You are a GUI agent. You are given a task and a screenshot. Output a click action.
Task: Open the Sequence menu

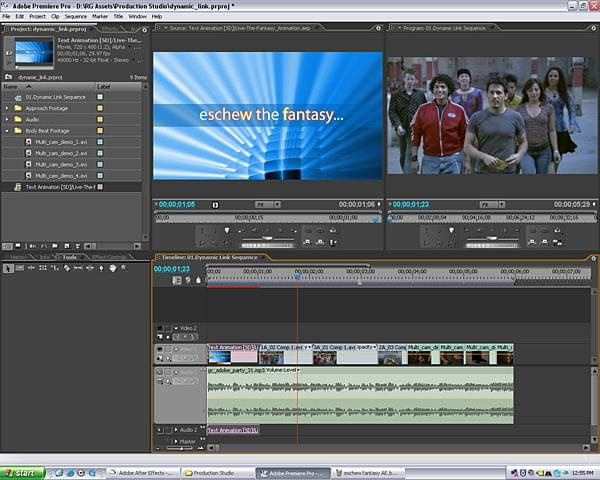(x=75, y=16)
